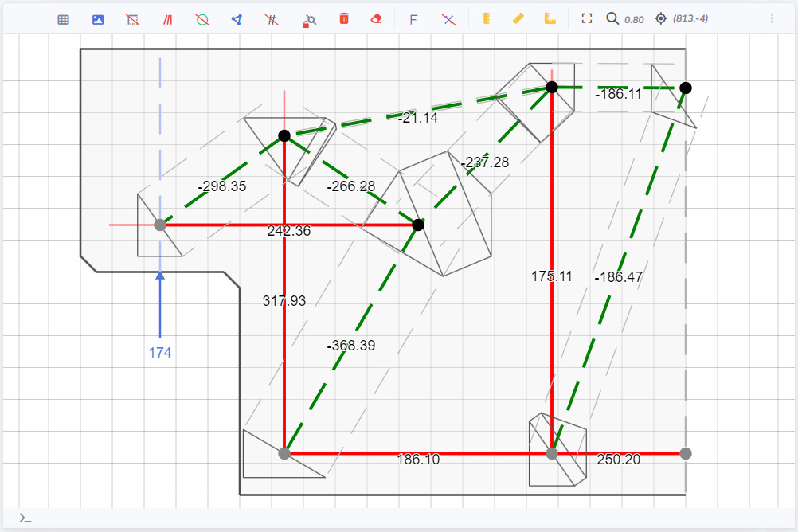The image size is (798, 532).
Task: Click the blue F force icon
Action: coord(413,19)
